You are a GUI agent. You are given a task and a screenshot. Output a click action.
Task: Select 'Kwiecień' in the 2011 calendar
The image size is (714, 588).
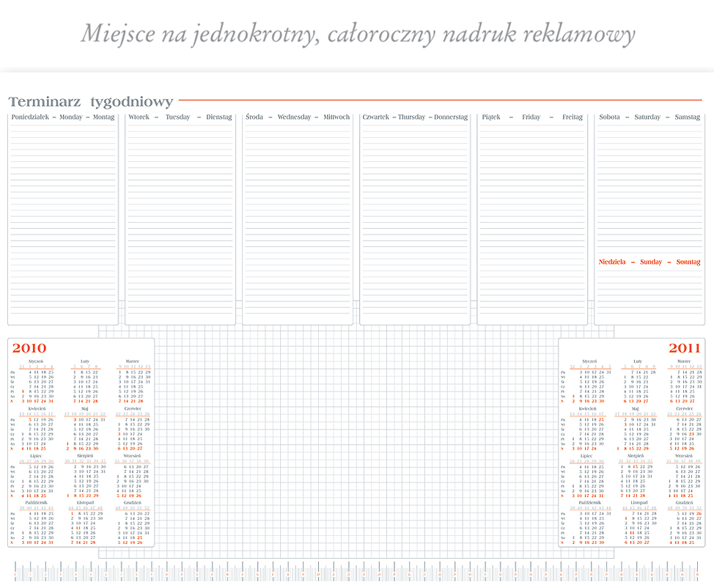587,408
